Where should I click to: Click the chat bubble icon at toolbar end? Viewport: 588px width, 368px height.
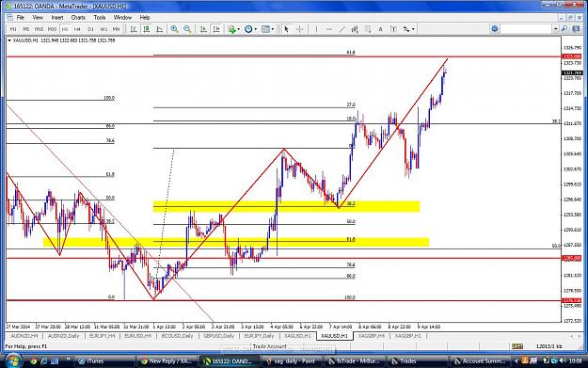tap(576, 29)
